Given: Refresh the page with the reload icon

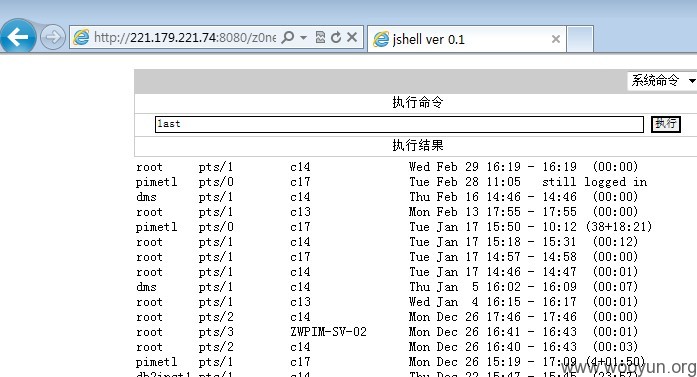Looking at the screenshot, I should pyautogui.click(x=336, y=37).
